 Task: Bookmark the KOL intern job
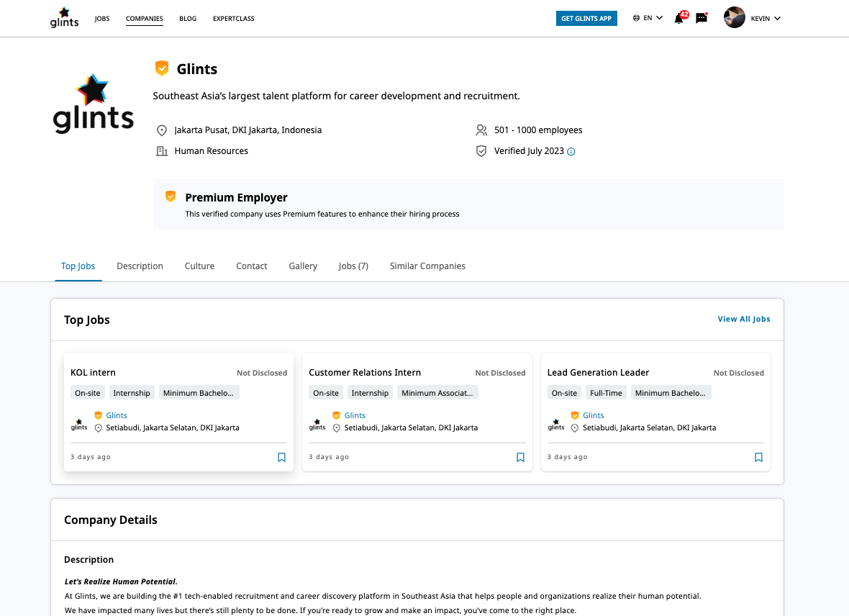pos(281,457)
